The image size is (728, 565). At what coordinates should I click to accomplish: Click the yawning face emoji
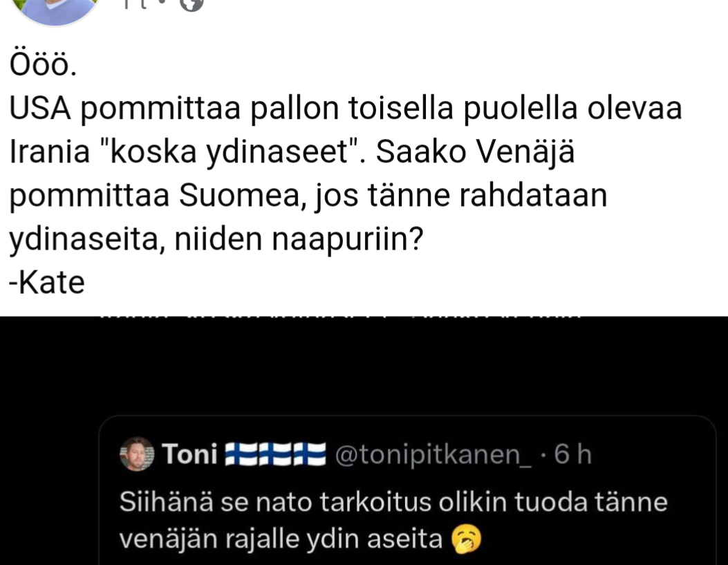[465, 539]
